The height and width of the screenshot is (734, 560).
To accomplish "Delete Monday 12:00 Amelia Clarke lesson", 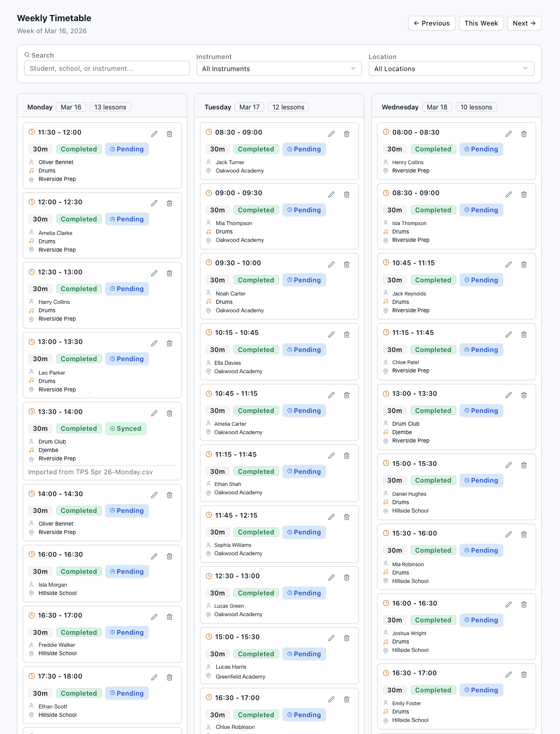I will (x=170, y=203).
